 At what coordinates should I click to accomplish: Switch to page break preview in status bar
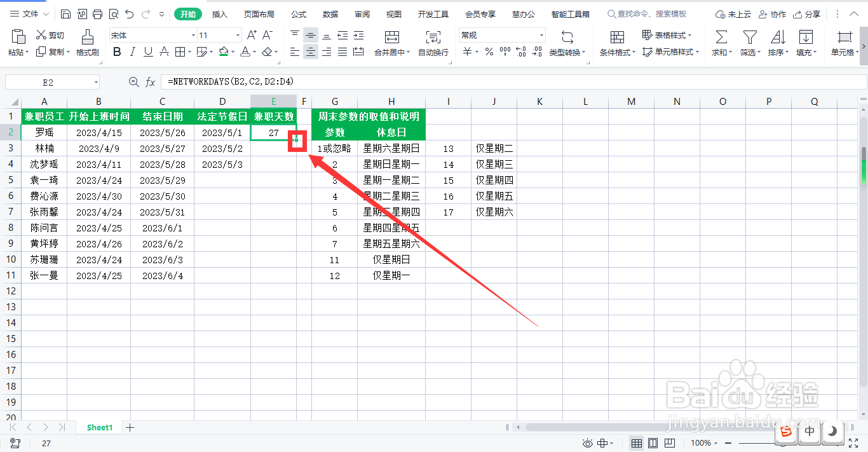(x=669, y=443)
